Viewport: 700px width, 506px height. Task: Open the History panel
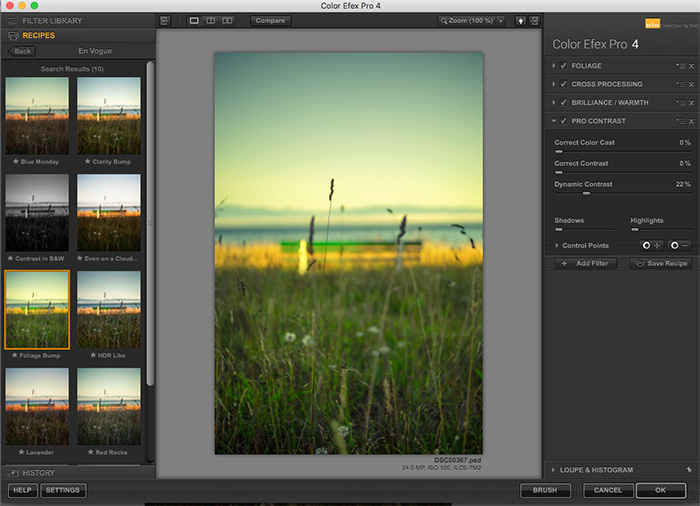(38, 473)
